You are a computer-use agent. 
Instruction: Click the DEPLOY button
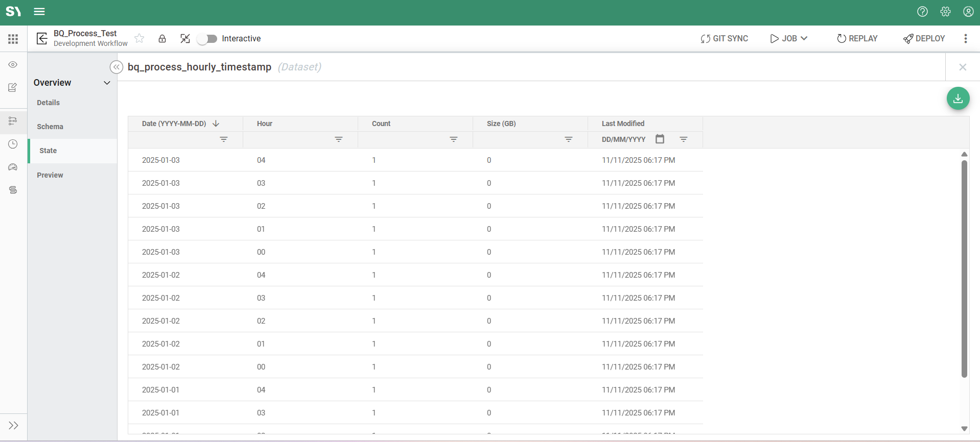tap(924, 39)
